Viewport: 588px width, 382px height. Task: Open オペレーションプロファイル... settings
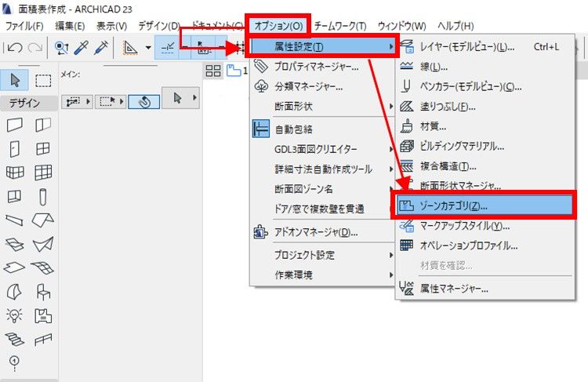click(485, 246)
